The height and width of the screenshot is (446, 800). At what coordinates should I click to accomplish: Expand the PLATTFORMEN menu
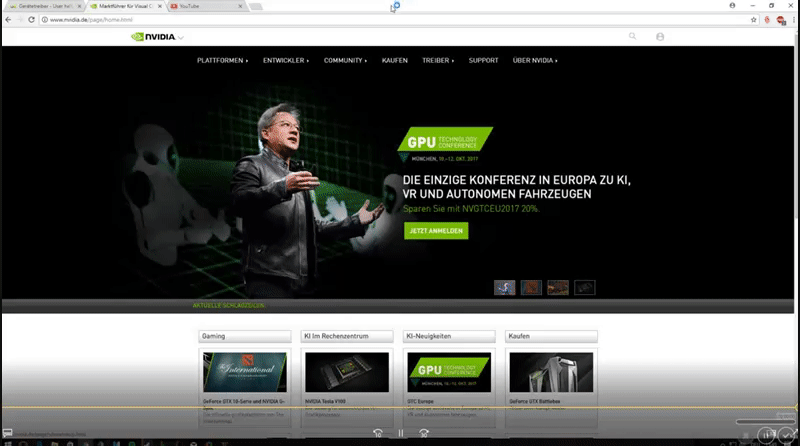coord(222,60)
